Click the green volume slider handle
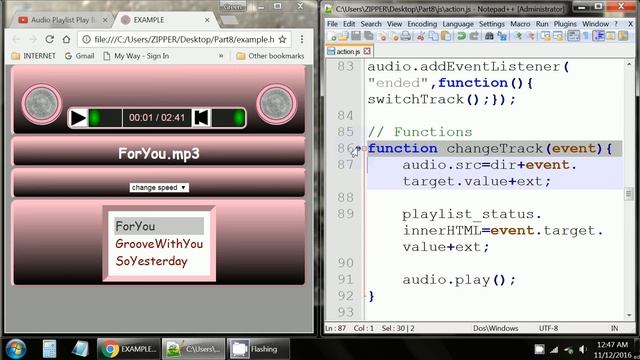Viewport: 640px width, 360px height. coord(238,118)
